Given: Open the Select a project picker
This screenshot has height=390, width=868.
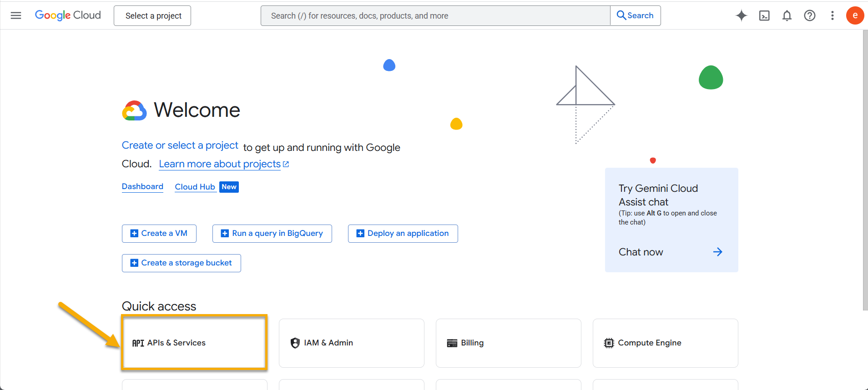Looking at the screenshot, I should coord(152,16).
